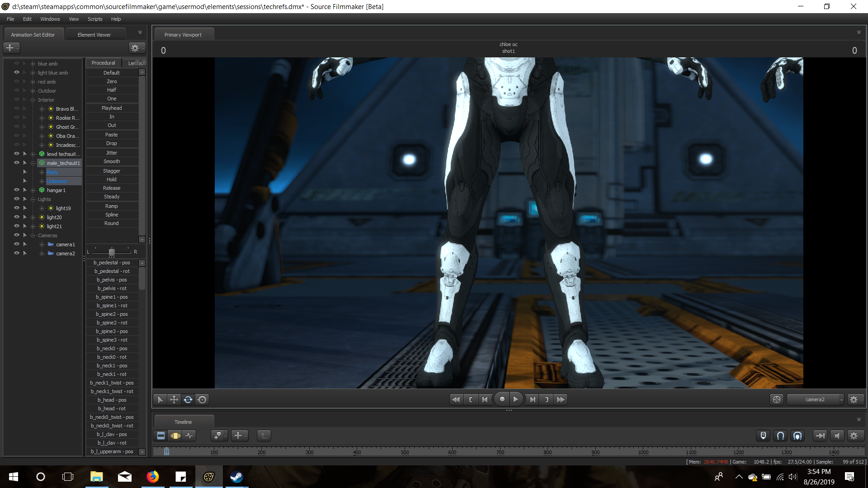The height and width of the screenshot is (488, 868).
Task: Apply the Stagger preset
Action: pos(112,171)
